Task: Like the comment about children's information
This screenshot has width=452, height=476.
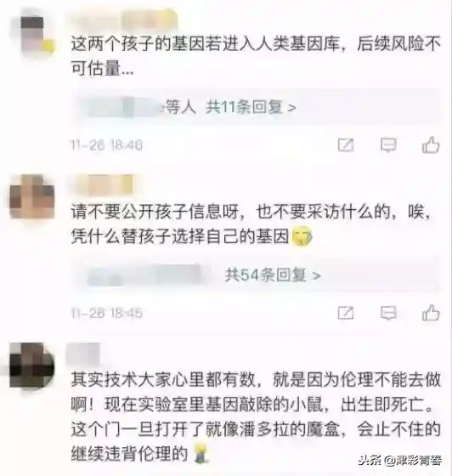Action: [431, 313]
